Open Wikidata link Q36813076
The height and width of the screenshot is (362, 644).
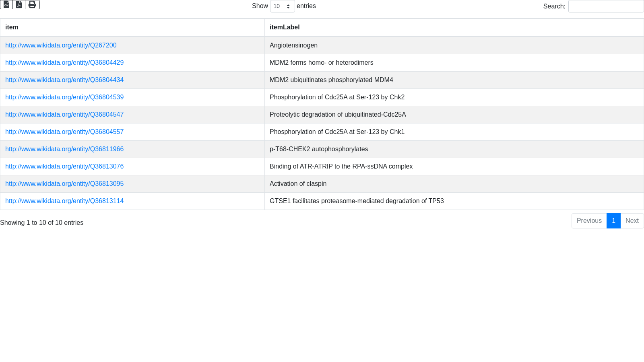point(64,167)
